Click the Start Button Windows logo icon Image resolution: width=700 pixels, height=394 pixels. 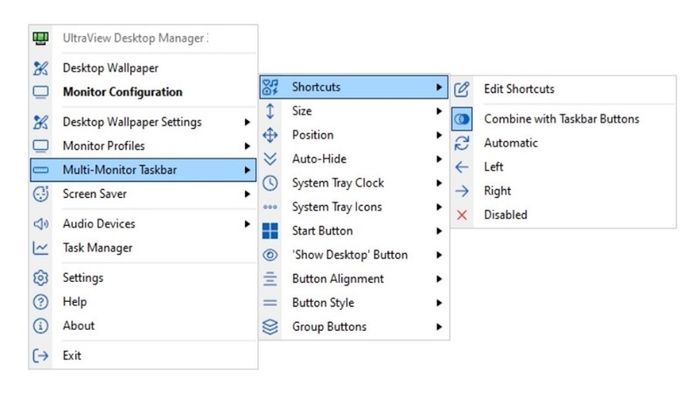(270, 231)
